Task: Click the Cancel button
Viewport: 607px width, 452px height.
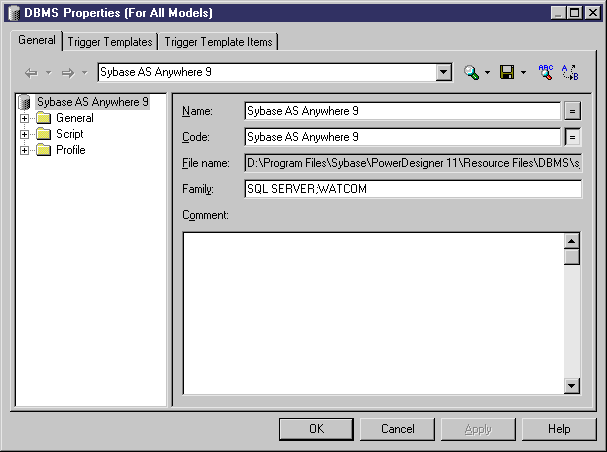Action: pos(398,429)
